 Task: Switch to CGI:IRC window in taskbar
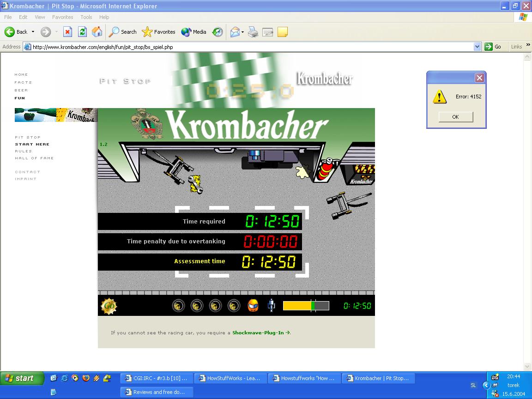click(156, 378)
